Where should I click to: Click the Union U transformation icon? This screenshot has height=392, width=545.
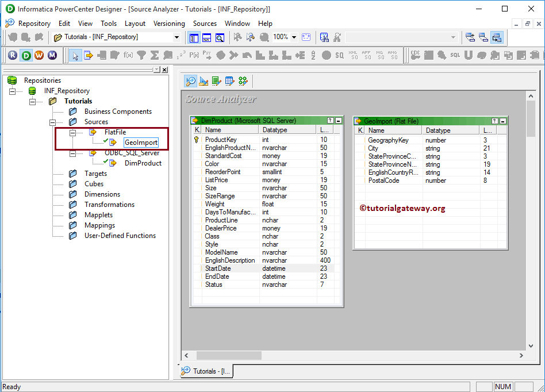469,55
